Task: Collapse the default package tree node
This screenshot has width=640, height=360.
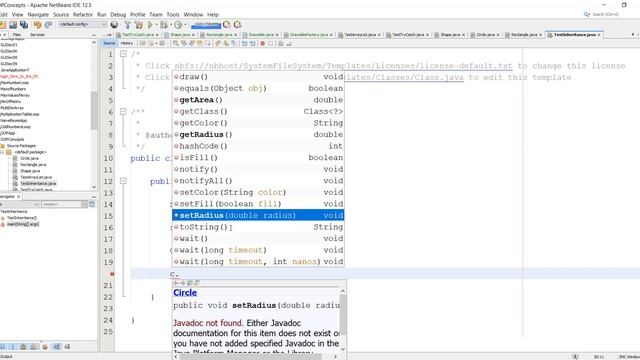Action: pos(2,152)
